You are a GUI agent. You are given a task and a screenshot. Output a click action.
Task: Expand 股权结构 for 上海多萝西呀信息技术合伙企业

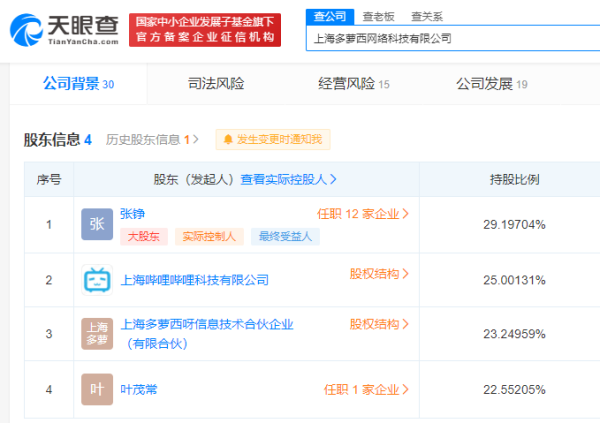(x=379, y=324)
